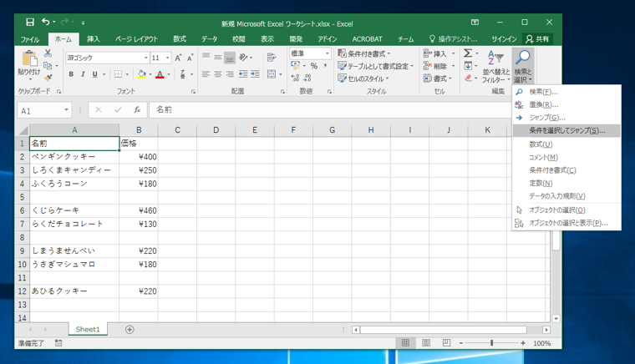Image resolution: width=635 pixels, height=364 pixels.
Task: Switch to the ページレイアウト tab
Action: tap(136, 39)
